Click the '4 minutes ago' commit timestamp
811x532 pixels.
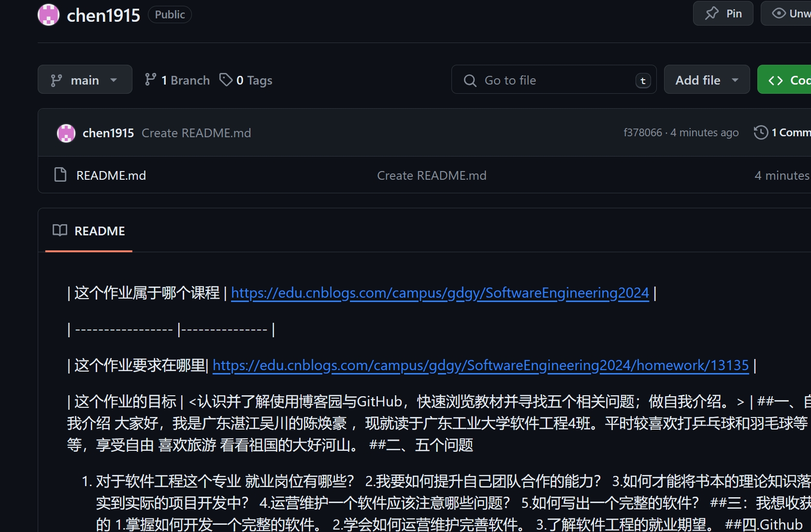[x=705, y=132]
